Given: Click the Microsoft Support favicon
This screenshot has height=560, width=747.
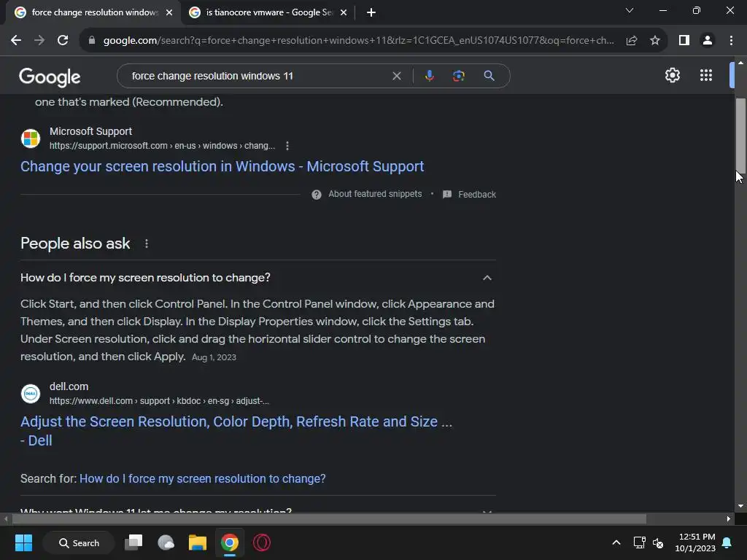Looking at the screenshot, I should point(31,139).
